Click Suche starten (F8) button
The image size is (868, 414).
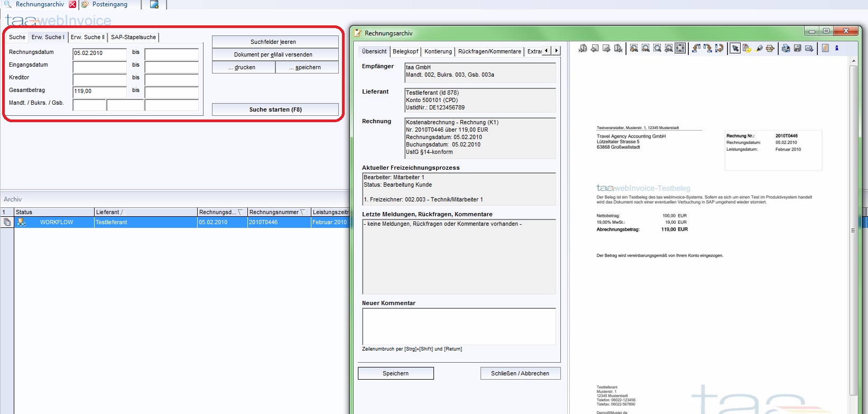click(x=275, y=109)
